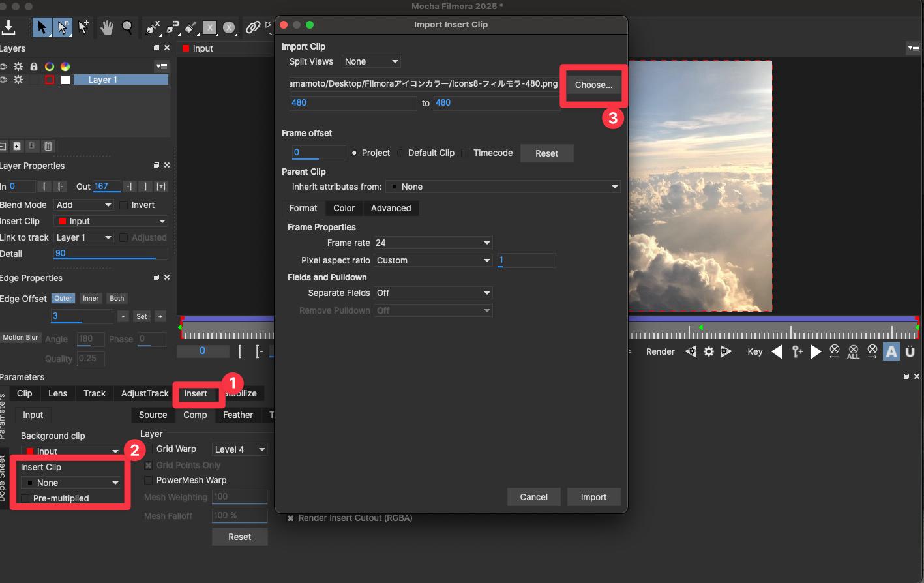Select the ellipse X-spline shape tool
Image resolution: width=924 pixels, height=583 pixels.
pyautogui.click(x=229, y=27)
